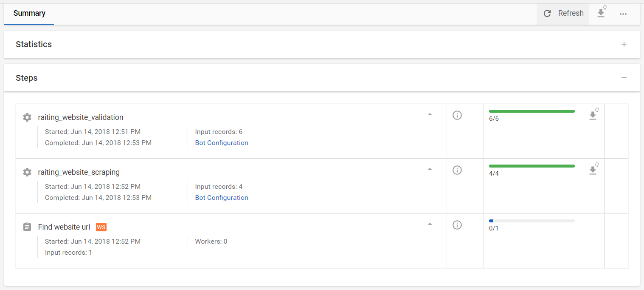Collapse the raiting_website_validation step details arrow

pyautogui.click(x=430, y=114)
